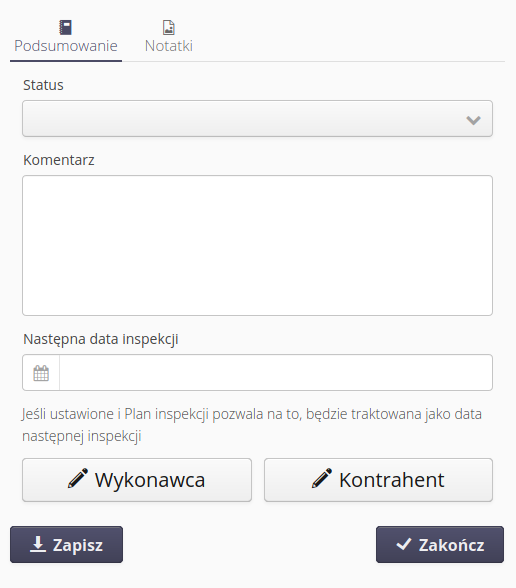516x588 pixels.
Task: Click the download arrow icon on Zapisz
Action: [x=38, y=544]
